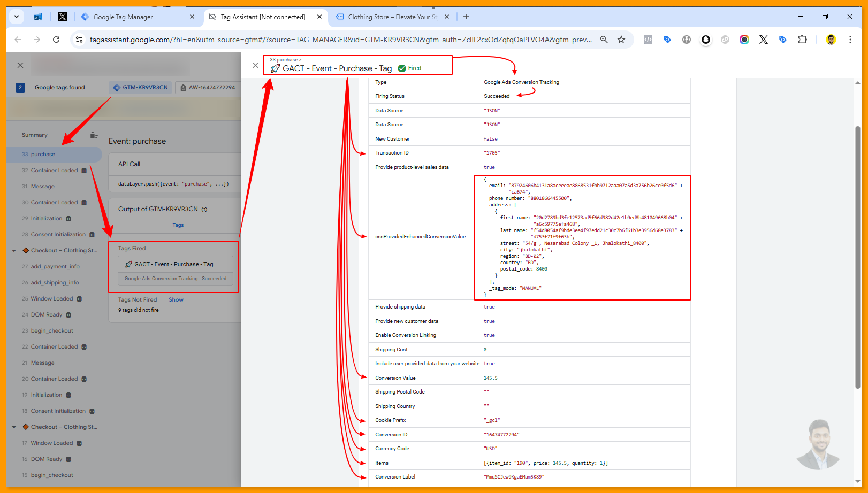Open the GACT - Event - Purchase - Tag card
This screenshot has height=493, width=868.
[x=176, y=271]
